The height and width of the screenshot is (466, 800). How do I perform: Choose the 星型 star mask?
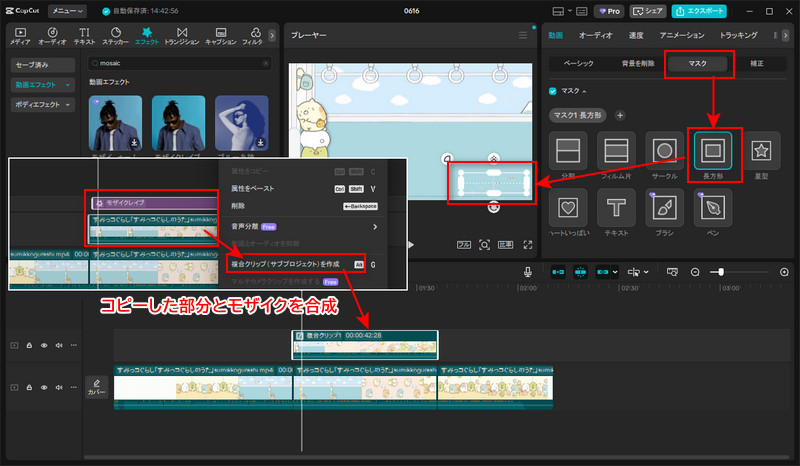(761, 151)
